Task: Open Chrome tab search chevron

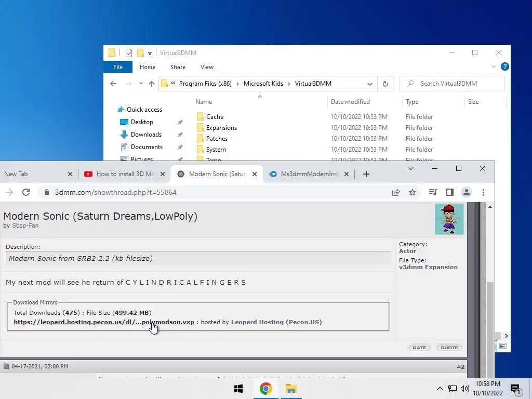Action: coord(410,169)
